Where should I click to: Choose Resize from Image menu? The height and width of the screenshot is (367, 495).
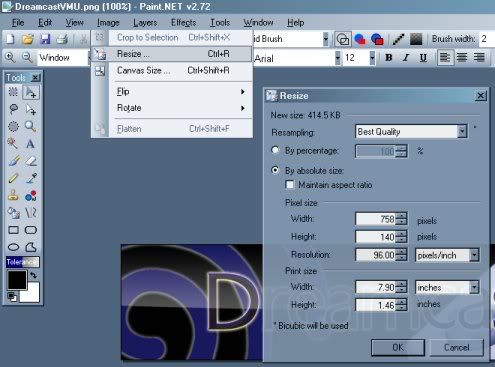173,54
